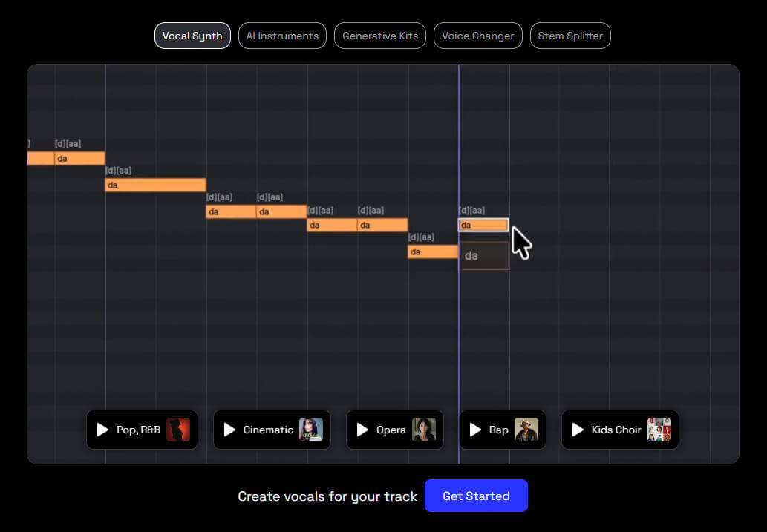Switch to the Vocal Synth tab
The image size is (767, 532).
click(x=192, y=36)
